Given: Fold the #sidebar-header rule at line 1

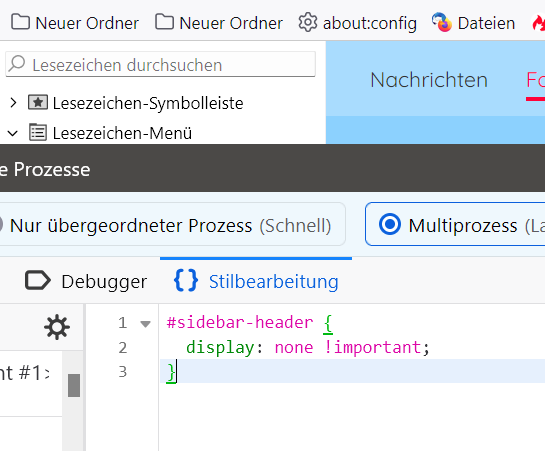Looking at the screenshot, I should pos(145,324).
